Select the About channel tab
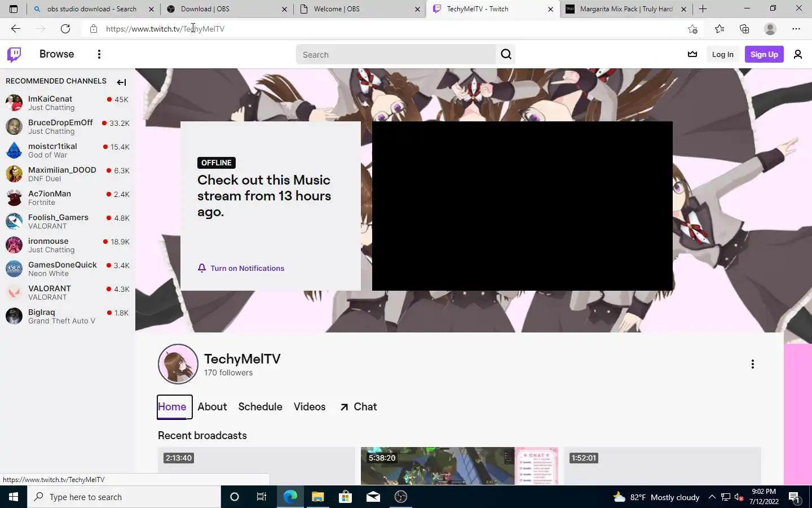The height and width of the screenshot is (508, 812). point(212,407)
